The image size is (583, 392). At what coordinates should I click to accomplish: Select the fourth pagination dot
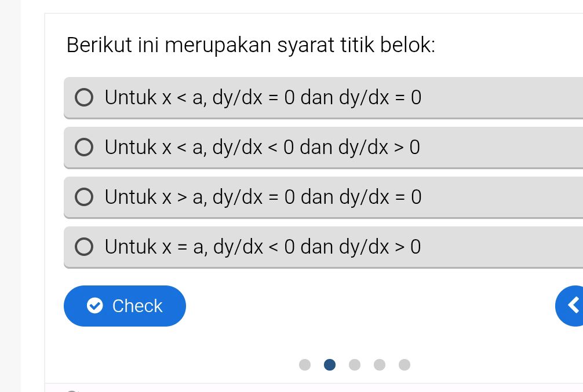(x=380, y=365)
